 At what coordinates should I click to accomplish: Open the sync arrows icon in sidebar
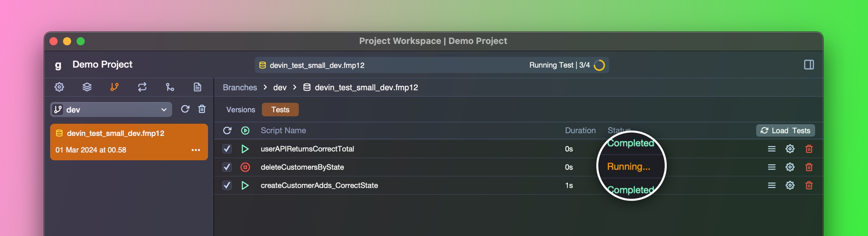coord(142,87)
